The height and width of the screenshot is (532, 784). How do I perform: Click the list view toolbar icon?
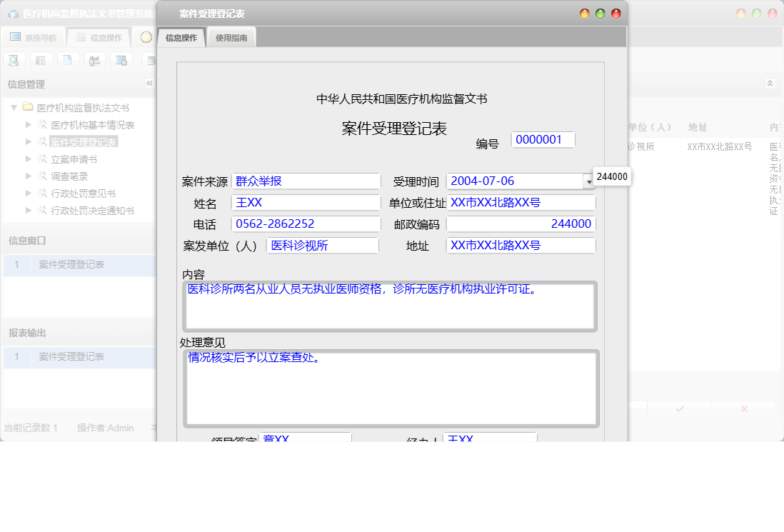40,60
